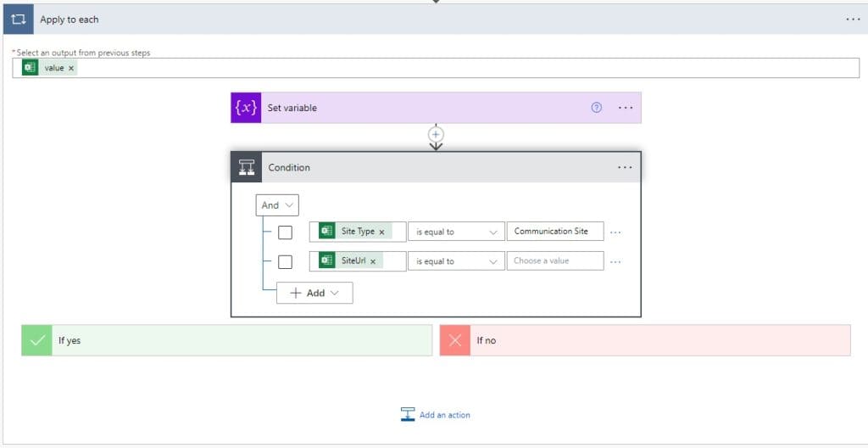
Task: Click Excel icon on SiteUrl token
Action: (x=327, y=260)
